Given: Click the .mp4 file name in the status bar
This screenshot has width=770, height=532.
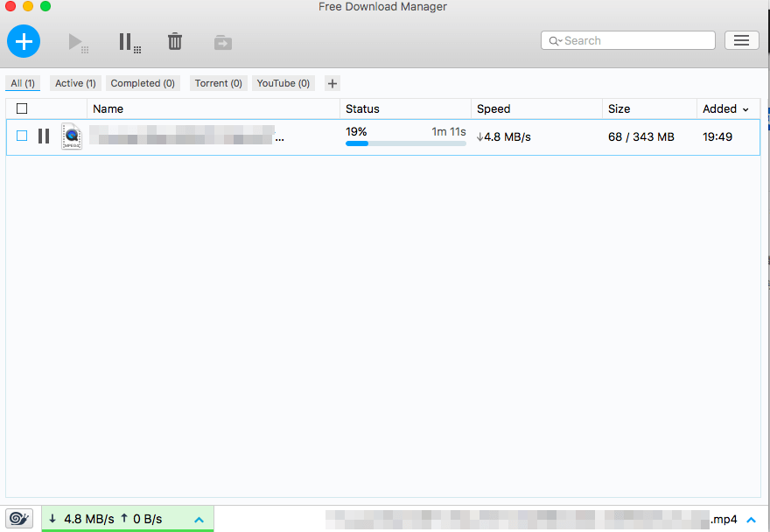Looking at the screenshot, I should coord(531,519).
